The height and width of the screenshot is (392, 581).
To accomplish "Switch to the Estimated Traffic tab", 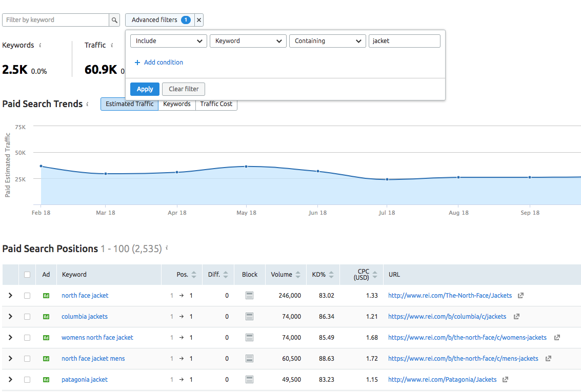I will click(x=129, y=104).
